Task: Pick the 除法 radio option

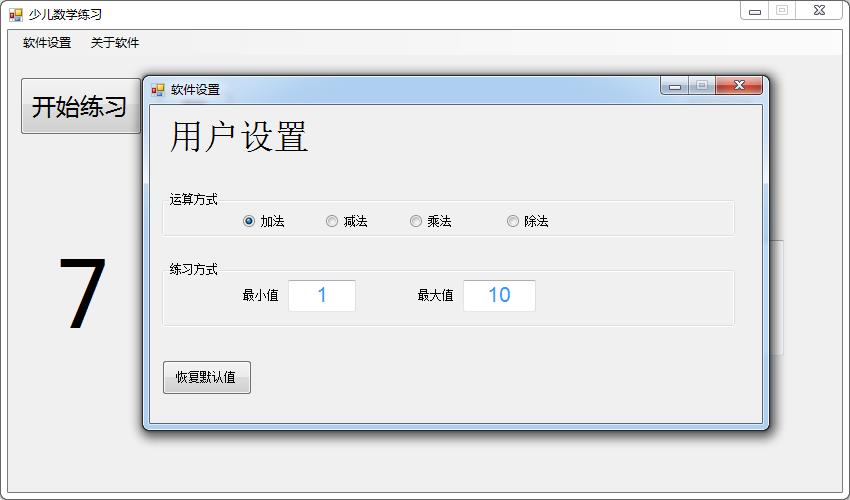Action: coord(513,221)
